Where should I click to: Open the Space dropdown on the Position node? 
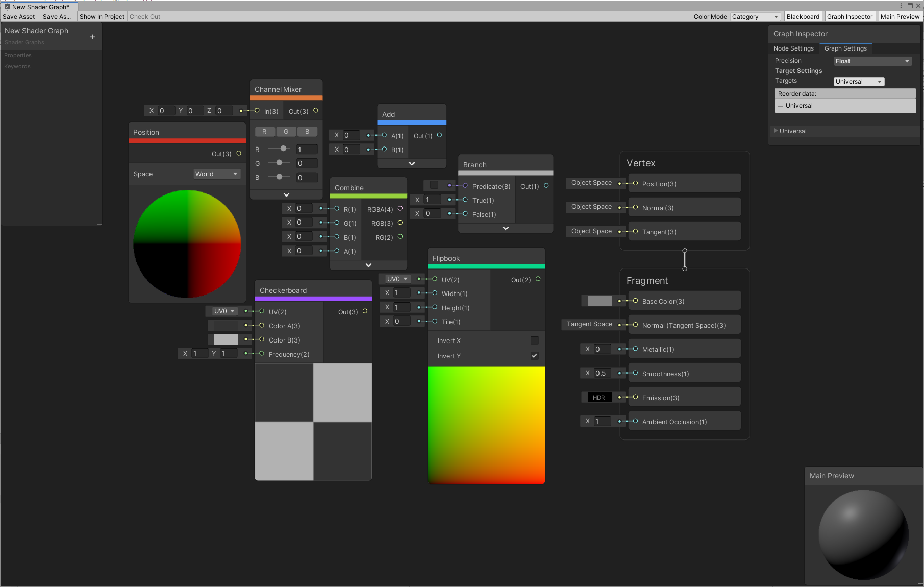(x=216, y=174)
